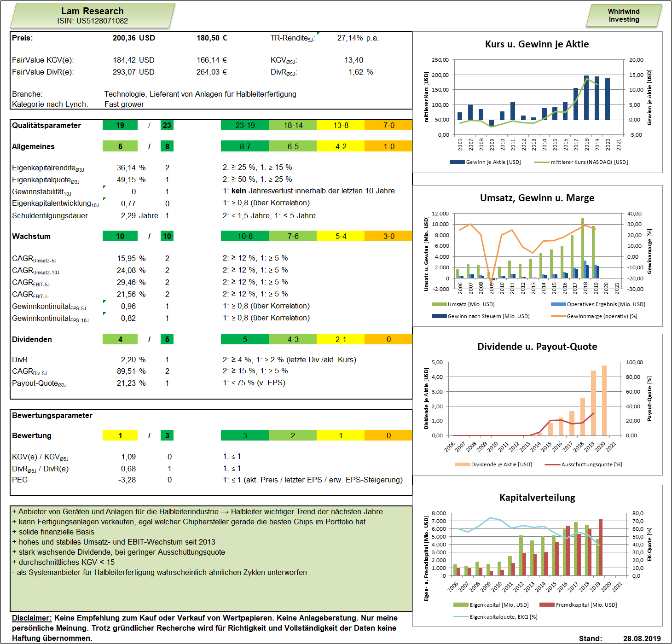
Task: Click the Operatives Ergebnis legend entry
Action: [598, 304]
